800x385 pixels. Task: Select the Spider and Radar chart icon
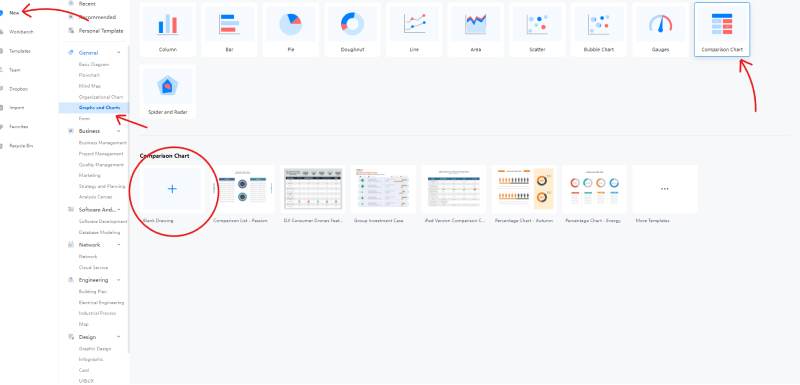point(167,87)
